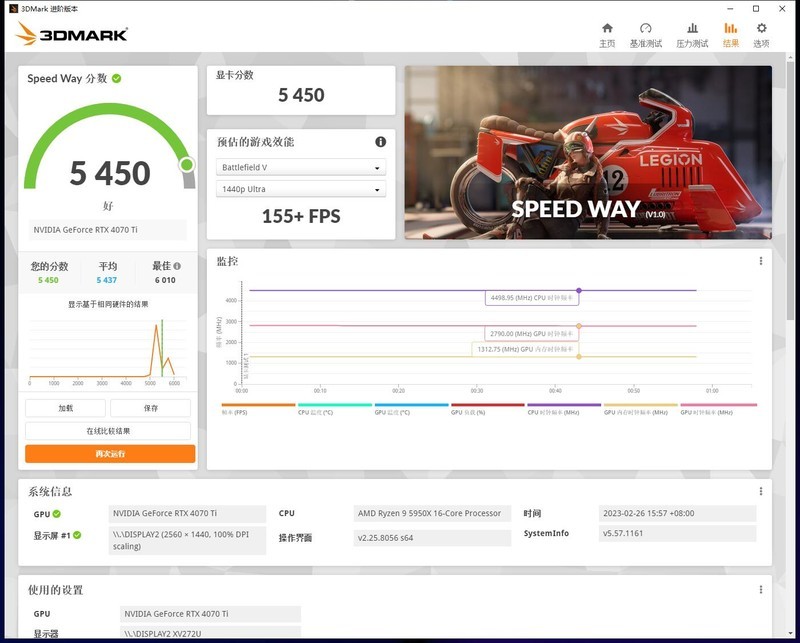Open the Battlefield V game dropdown
The width and height of the screenshot is (800, 643).
[300, 168]
